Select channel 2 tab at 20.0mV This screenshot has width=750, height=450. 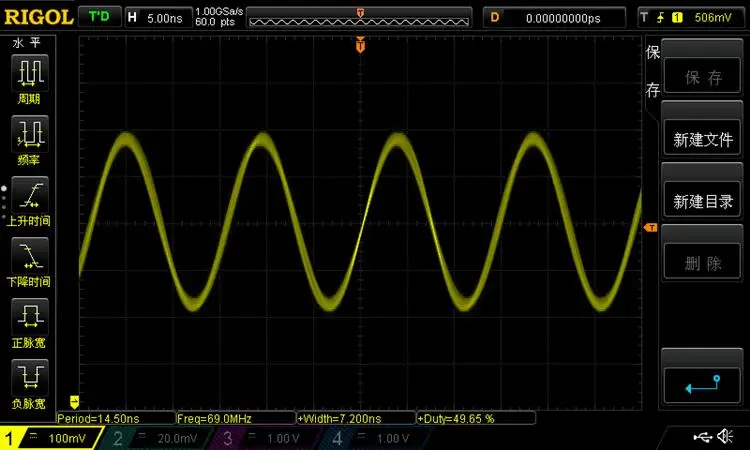157,438
